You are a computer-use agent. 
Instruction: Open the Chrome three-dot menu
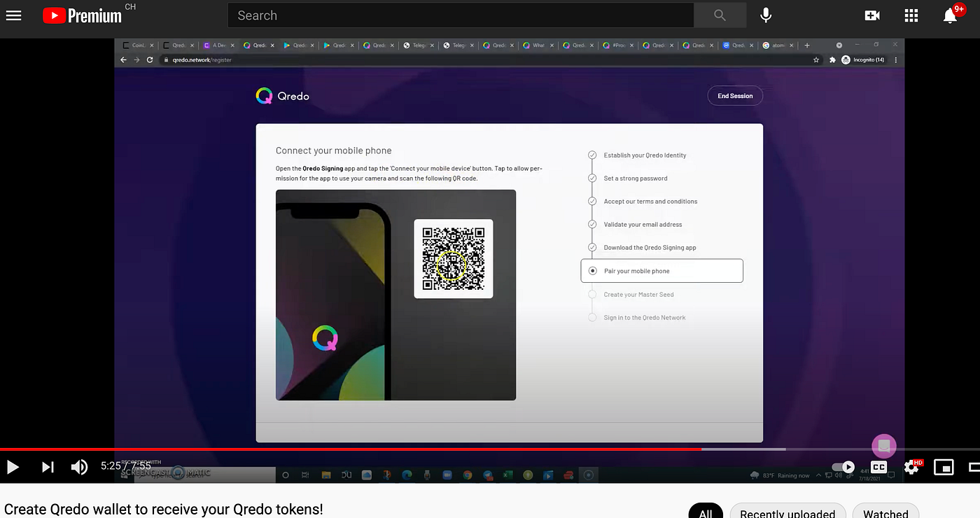click(896, 60)
